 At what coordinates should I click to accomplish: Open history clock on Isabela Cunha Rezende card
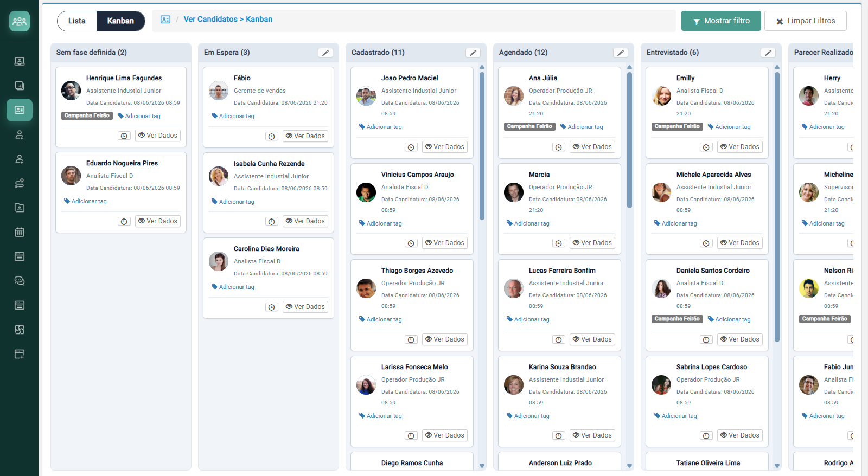point(272,222)
